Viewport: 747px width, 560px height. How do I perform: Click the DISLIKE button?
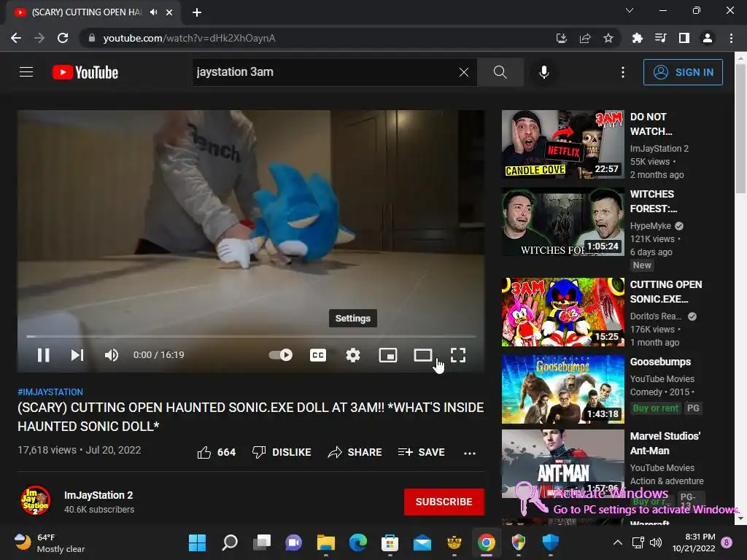[282, 452]
